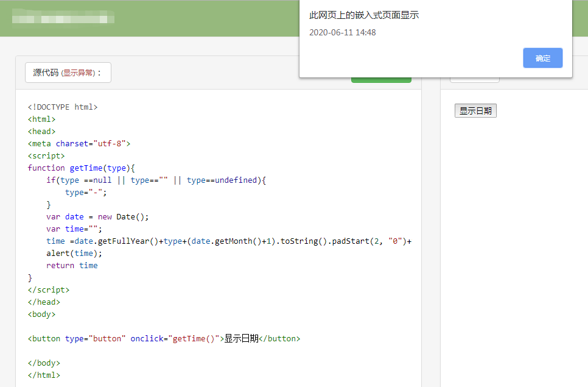The image size is (588, 387).
Task: Click the <head> opening tag line
Action: click(41, 132)
